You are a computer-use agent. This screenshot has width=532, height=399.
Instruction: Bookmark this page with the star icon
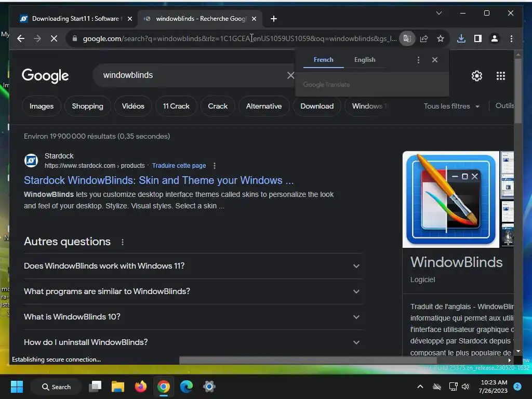441,38
